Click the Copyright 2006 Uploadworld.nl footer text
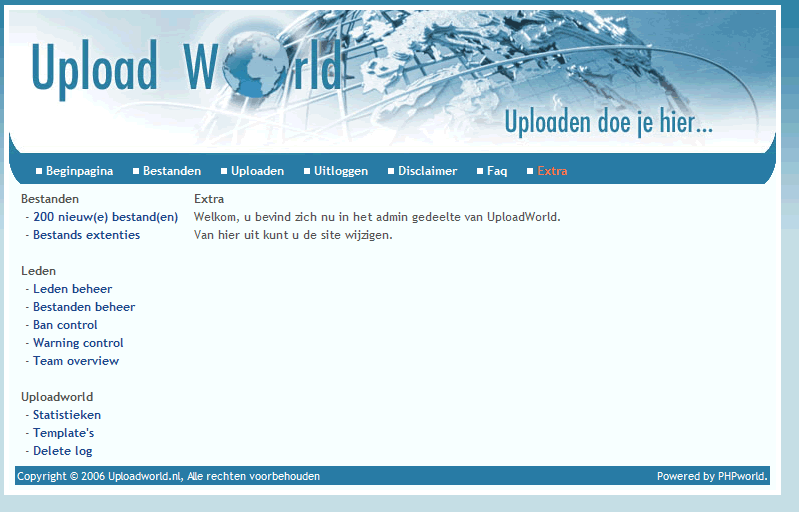This screenshot has height=512, width=799. [169, 476]
